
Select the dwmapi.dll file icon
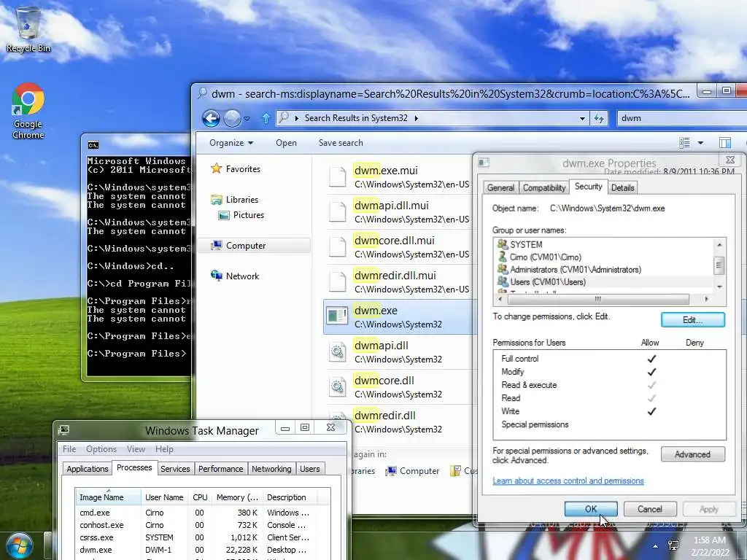click(337, 351)
